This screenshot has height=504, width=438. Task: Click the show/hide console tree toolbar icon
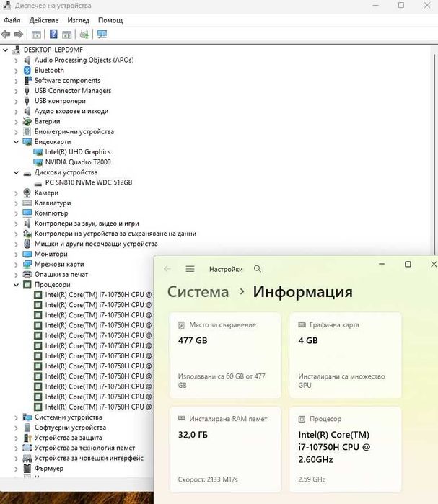(x=36, y=35)
